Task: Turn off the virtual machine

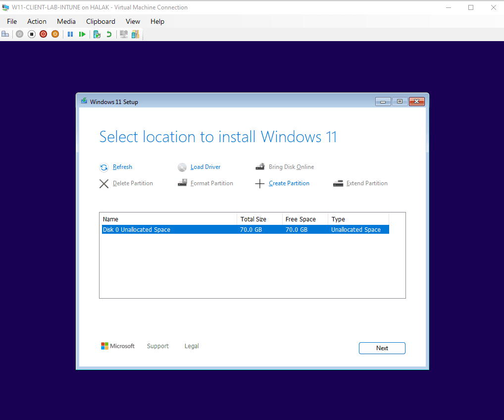Action: click(31, 34)
